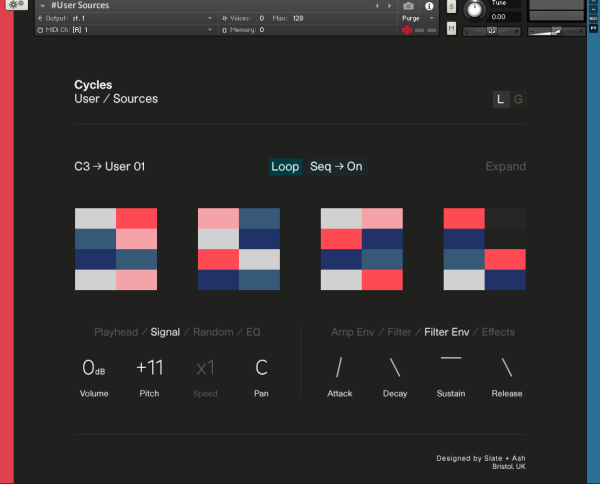Go to the next instrument preset arrow
Screen dimensions: 600x484
pos(389,6)
